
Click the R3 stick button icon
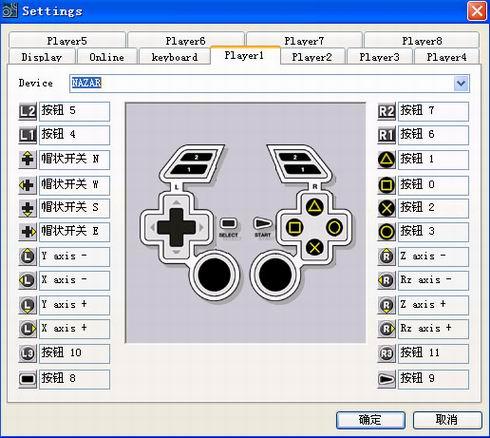(x=387, y=354)
